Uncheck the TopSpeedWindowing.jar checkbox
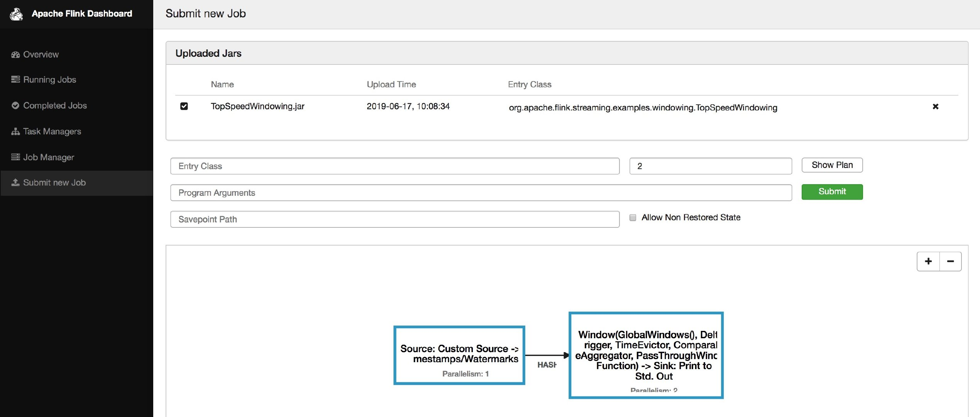Image resolution: width=980 pixels, height=417 pixels. (x=184, y=106)
